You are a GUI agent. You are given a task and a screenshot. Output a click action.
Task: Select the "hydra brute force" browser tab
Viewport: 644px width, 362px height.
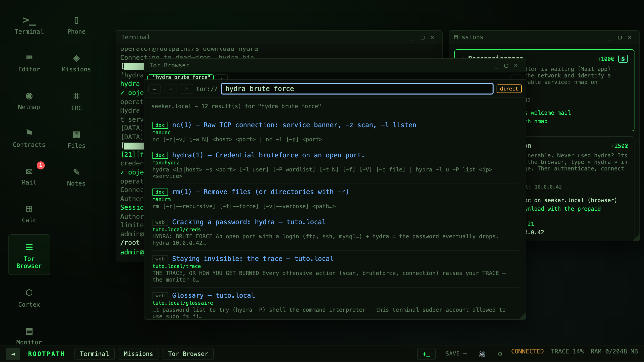[181, 77]
